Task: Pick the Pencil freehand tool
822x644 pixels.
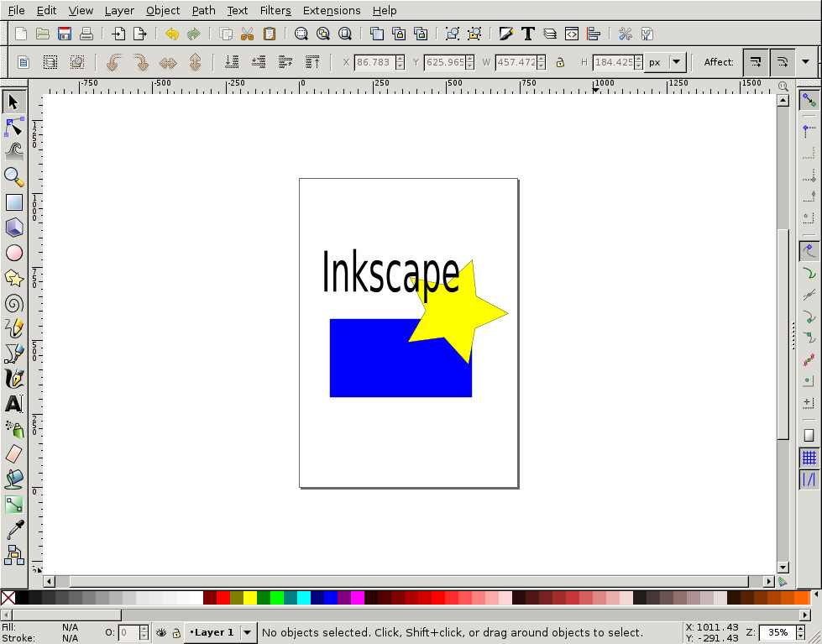Action: 13,328
